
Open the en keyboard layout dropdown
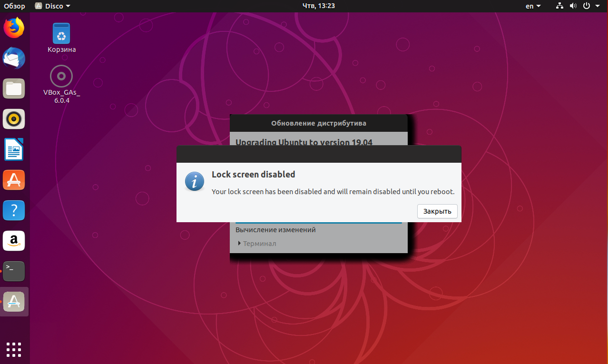click(533, 6)
